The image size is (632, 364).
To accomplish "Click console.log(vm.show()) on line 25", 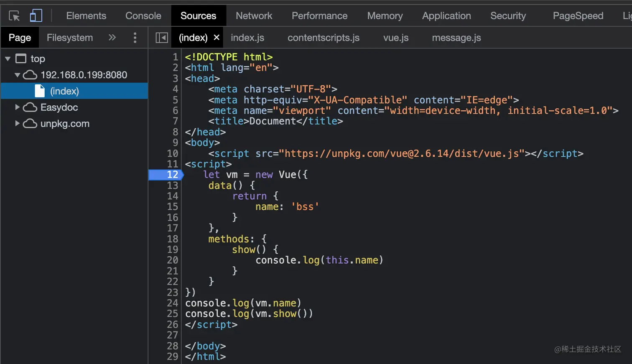I will point(249,314).
